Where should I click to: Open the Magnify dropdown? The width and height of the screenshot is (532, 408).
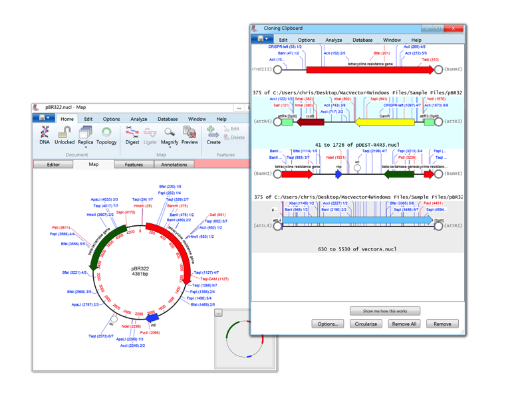tap(170, 135)
